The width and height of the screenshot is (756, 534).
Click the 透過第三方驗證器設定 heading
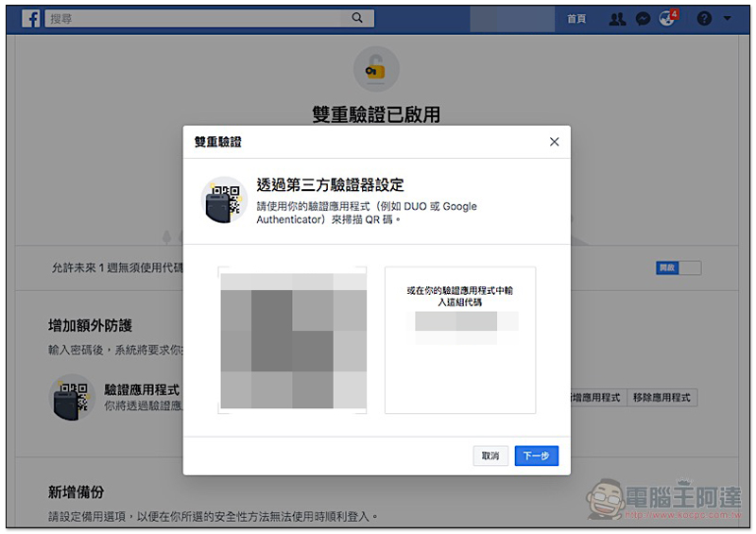(330, 184)
